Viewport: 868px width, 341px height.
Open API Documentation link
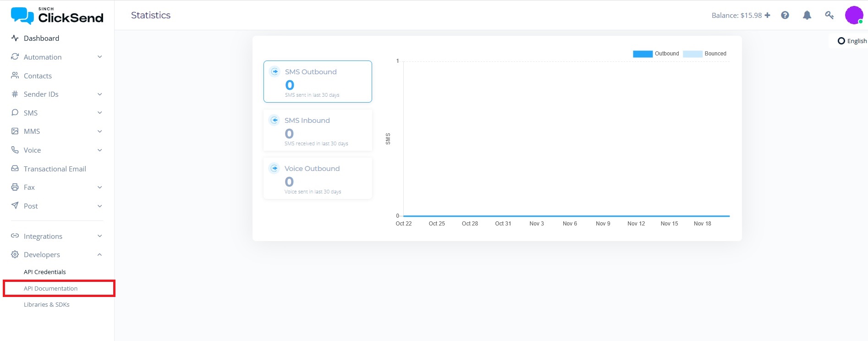[x=51, y=288]
